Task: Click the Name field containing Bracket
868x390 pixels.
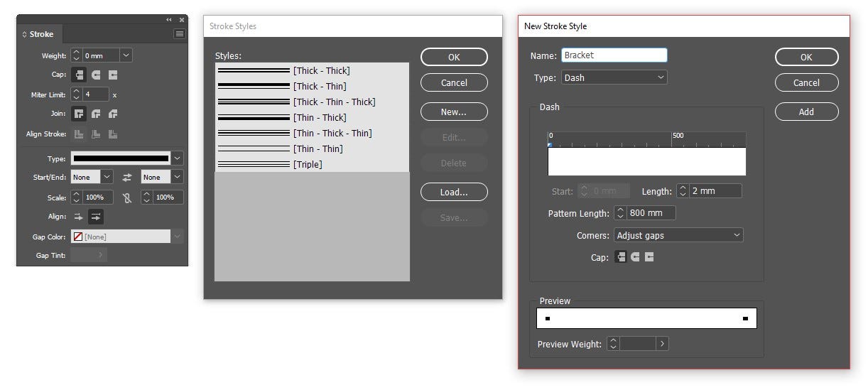Action: (614, 55)
